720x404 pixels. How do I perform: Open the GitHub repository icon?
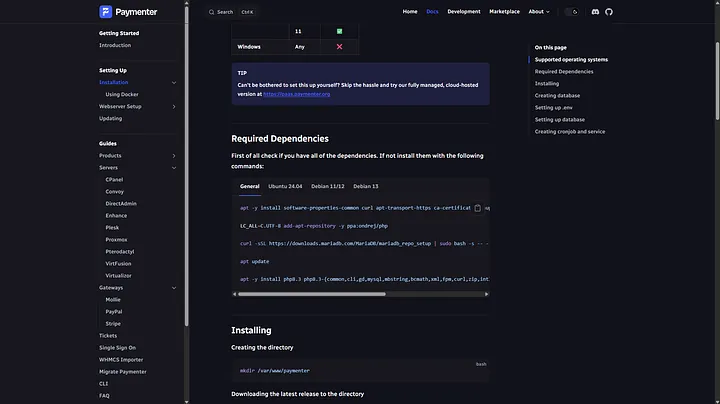(609, 12)
